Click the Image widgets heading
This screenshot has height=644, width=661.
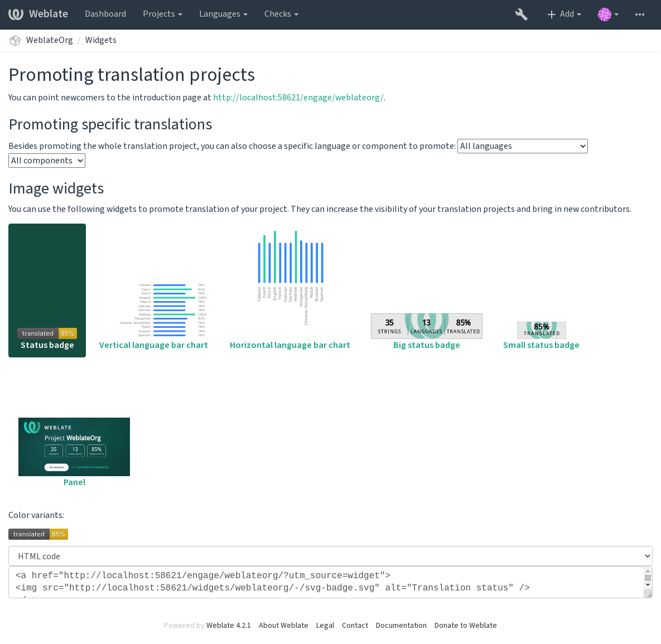tap(56, 188)
